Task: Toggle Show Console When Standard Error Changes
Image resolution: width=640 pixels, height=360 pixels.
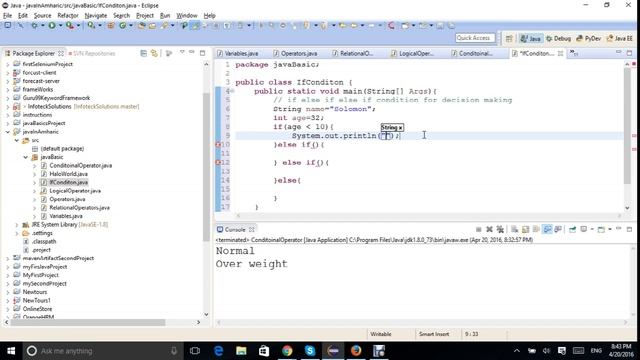Action: pyautogui.click(x=558, y=229)
